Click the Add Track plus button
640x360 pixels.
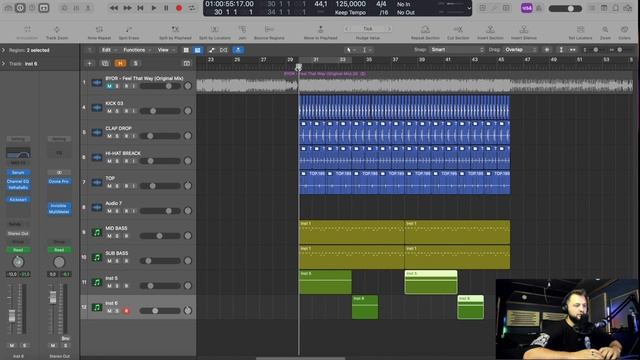pyautogui.click(x=89, y=63)
